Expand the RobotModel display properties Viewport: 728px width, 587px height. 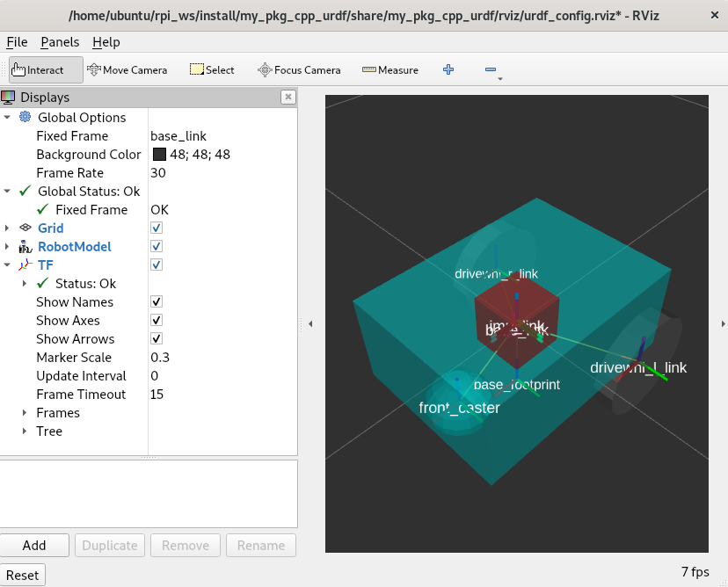tap(6, 246)
